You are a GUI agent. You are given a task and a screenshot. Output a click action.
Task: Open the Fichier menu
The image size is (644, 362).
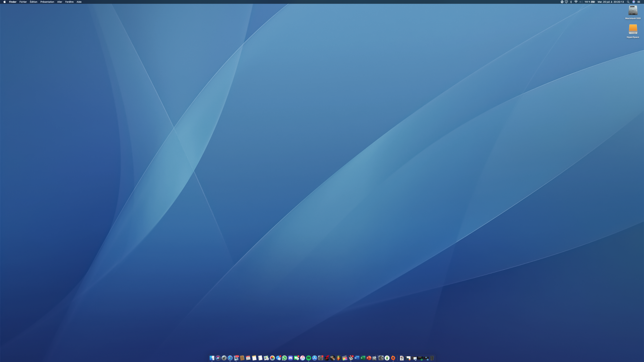click(23, 2)
